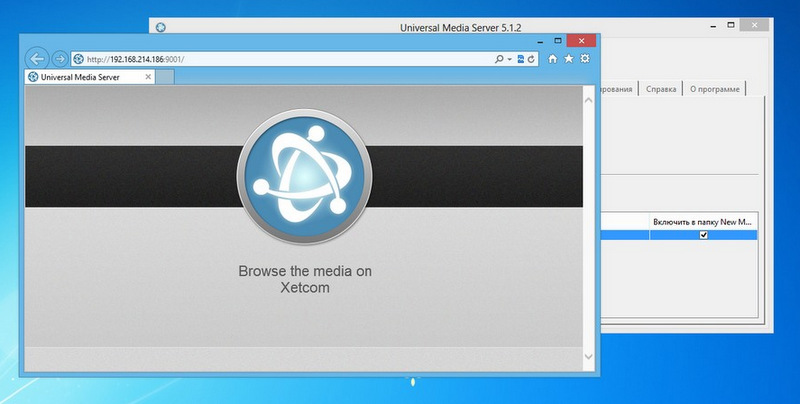Open the browser Home icon

(553, 59)
